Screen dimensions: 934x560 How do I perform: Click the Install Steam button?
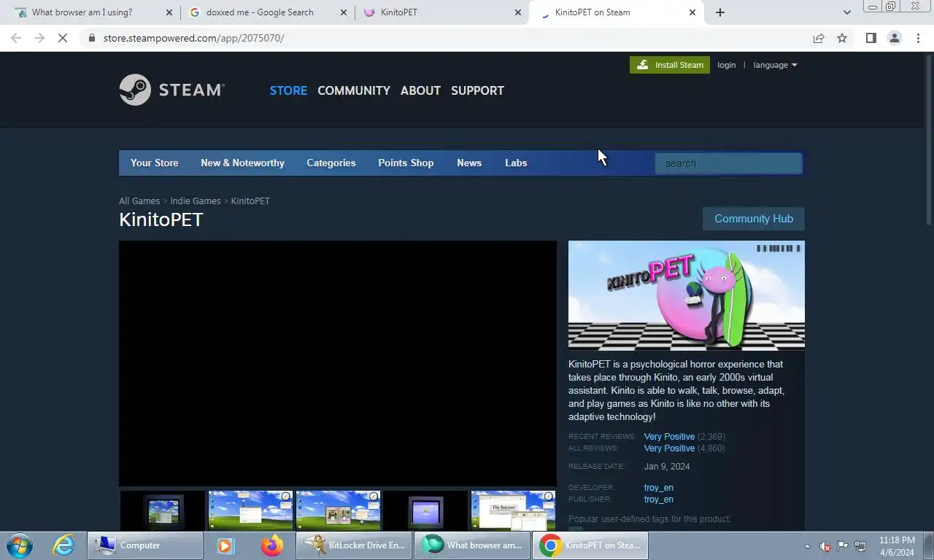[x=670, y=65]
